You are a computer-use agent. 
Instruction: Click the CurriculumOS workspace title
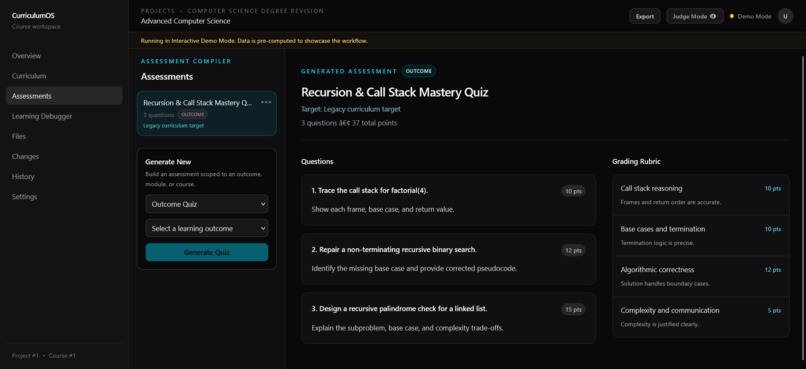(x=33, y=15)
